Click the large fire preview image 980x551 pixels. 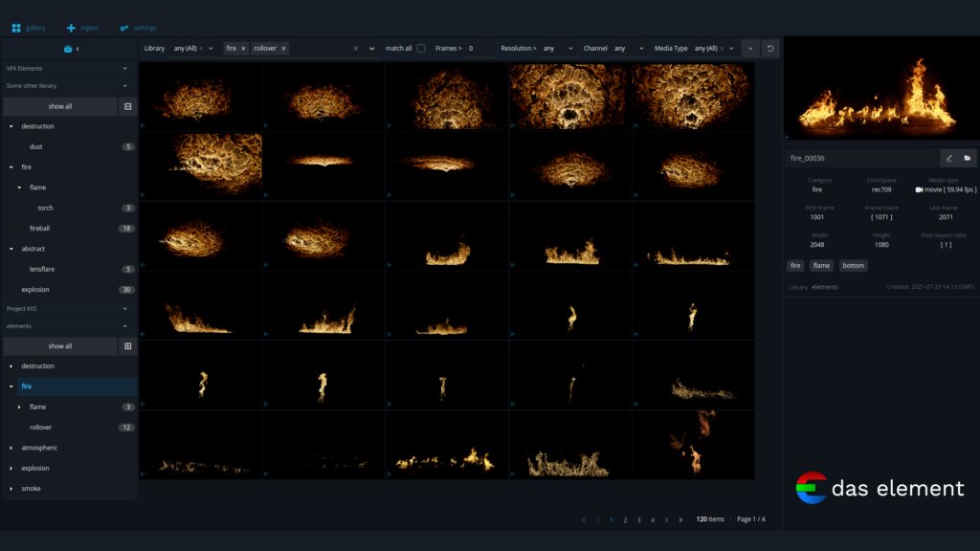point(881,88)
